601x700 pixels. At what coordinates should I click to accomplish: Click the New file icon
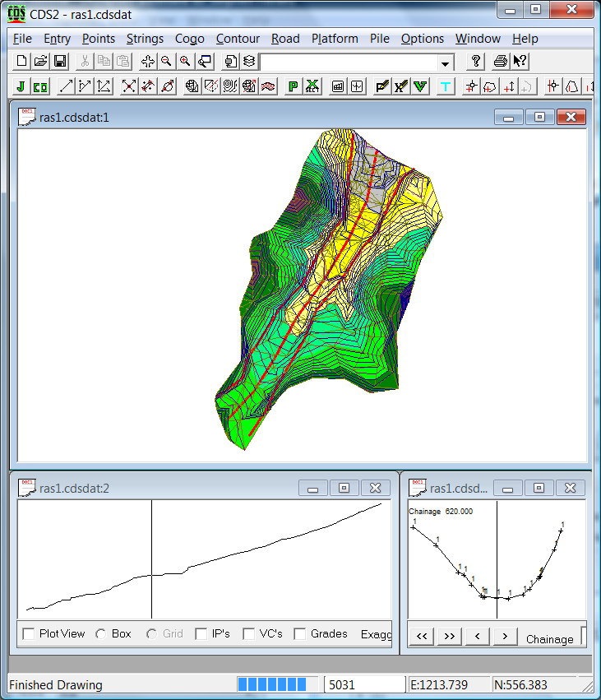pyautogui.click(x=22, y=62)
